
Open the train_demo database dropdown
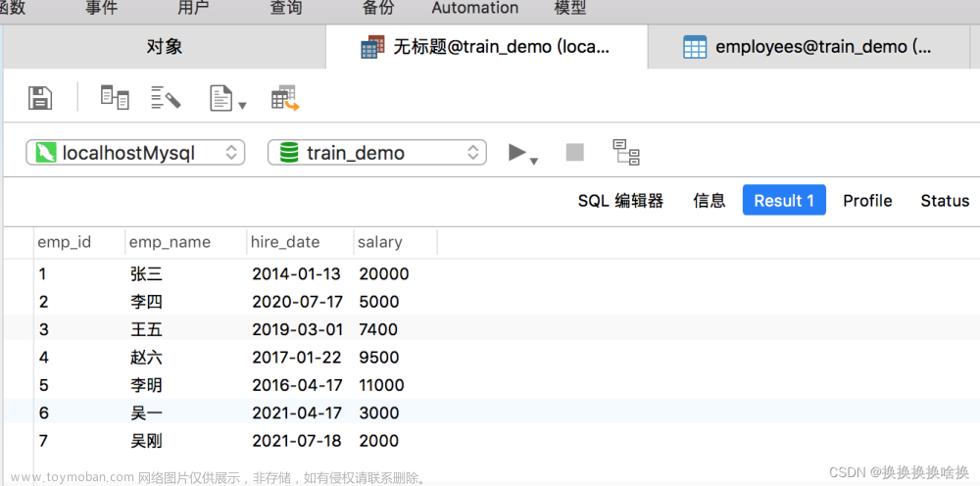point(377,153)
